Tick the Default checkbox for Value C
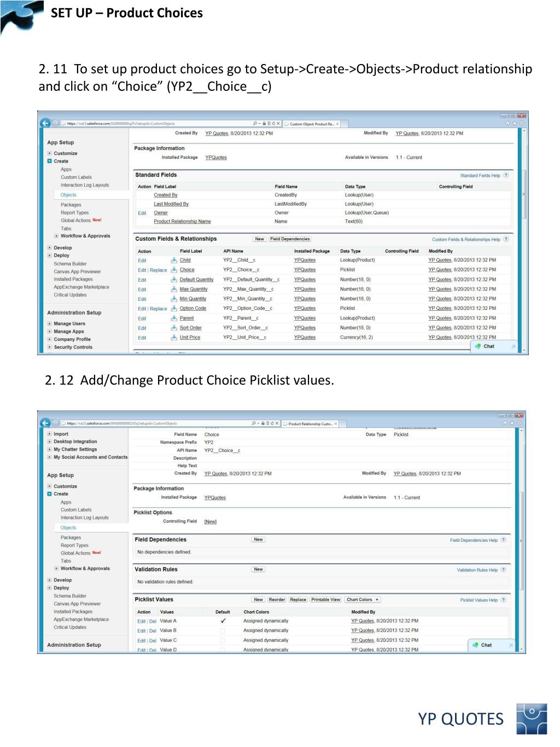The height and width of the screenshot is (747, 560). (223, 641)
